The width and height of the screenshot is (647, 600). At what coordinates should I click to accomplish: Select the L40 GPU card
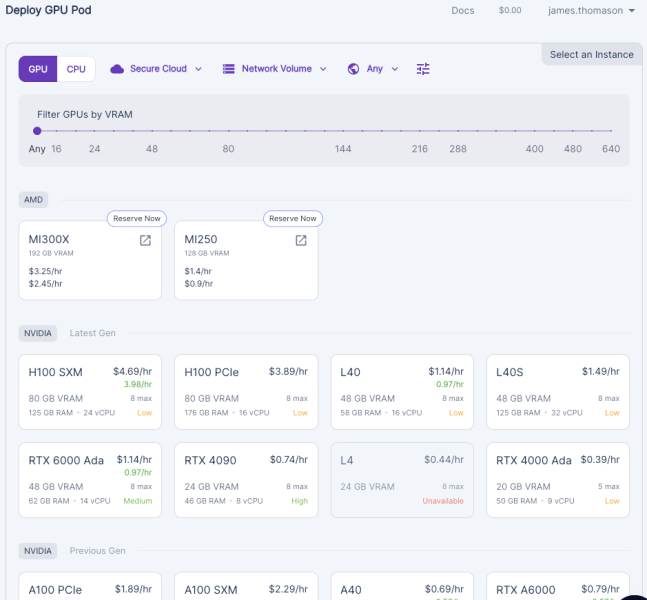coord(402,392)
